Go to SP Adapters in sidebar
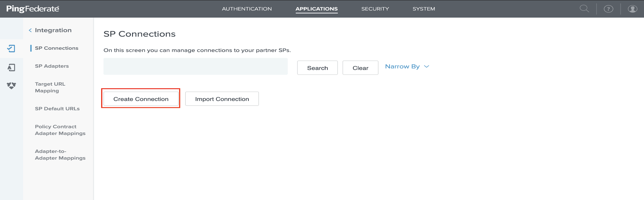Image resolution: width=644 pixels, height=200 pixels. pyautogui.click(x=52, y=66)
